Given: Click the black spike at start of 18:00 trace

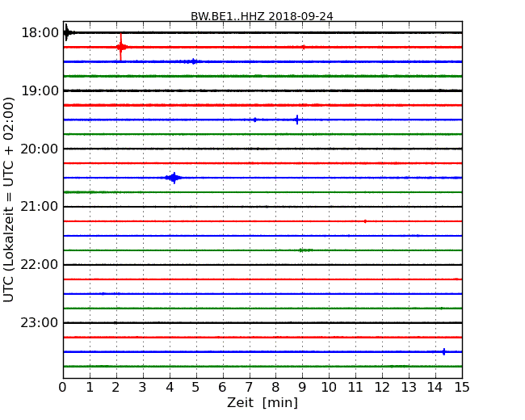Looking at the screenshot, I should point(67,32).
